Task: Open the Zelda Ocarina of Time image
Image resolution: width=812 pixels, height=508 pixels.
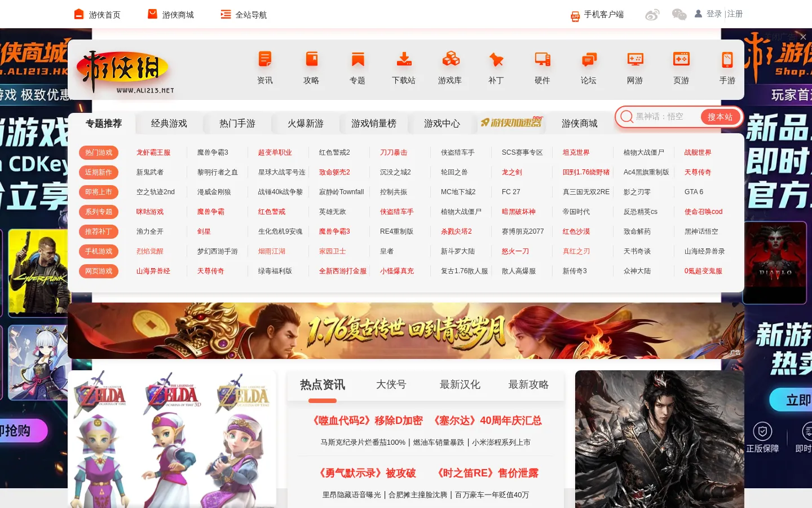Action: coord(172,439)
